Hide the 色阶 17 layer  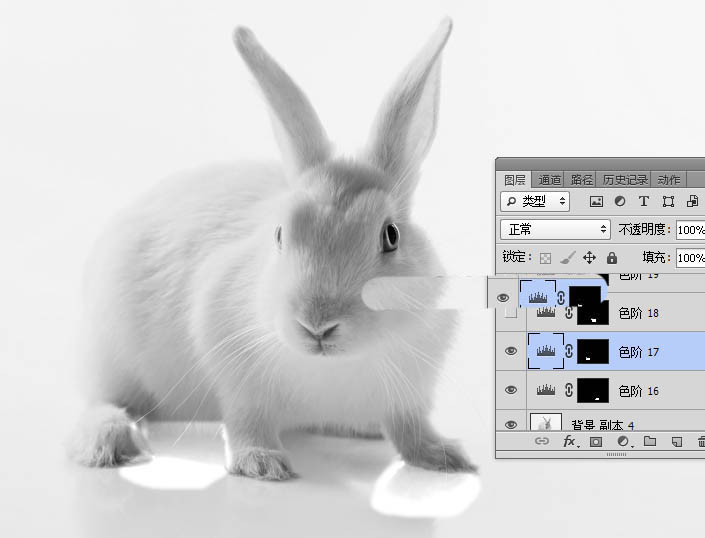coord(511,351)
